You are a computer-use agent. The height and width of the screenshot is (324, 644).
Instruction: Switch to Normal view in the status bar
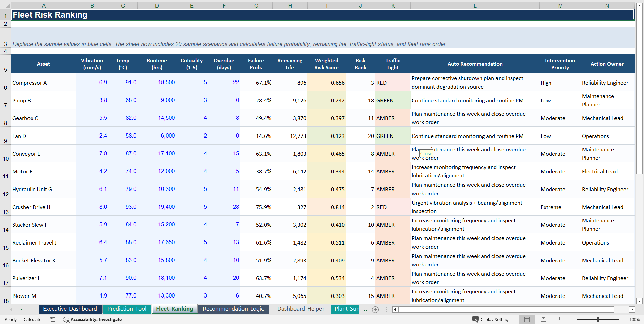(x=527, y=319)
